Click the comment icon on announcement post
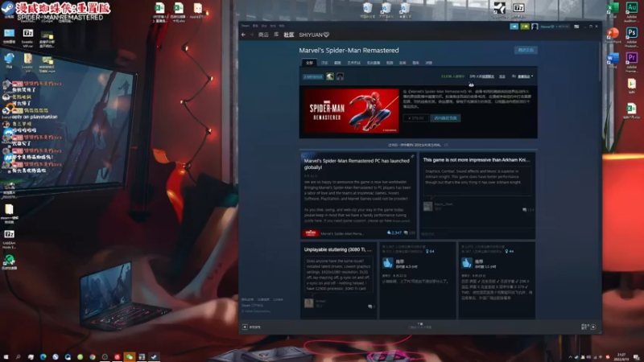The image size is (644, 362). tap(406, 232)
